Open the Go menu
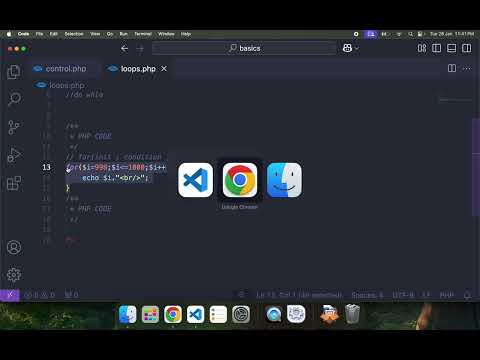Image resolution: width=480 pixels, height=360 pixels. coord(110,34)
